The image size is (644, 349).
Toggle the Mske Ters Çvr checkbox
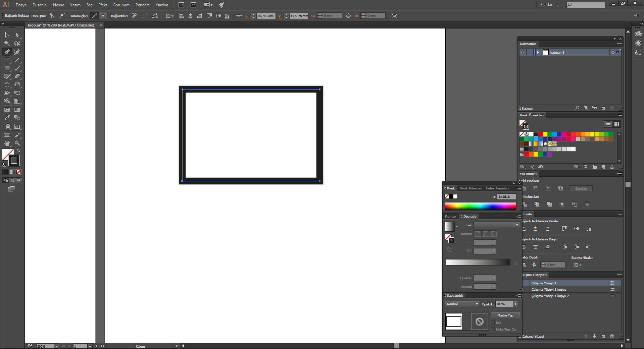pyautogui.click(x=493, y=329)
